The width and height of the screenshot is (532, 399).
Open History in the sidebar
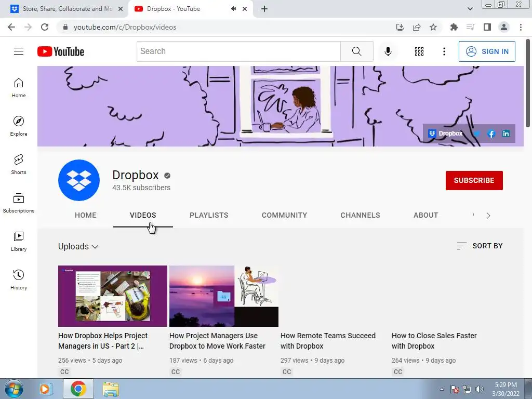pyautogui.click(x=19, y=280)
